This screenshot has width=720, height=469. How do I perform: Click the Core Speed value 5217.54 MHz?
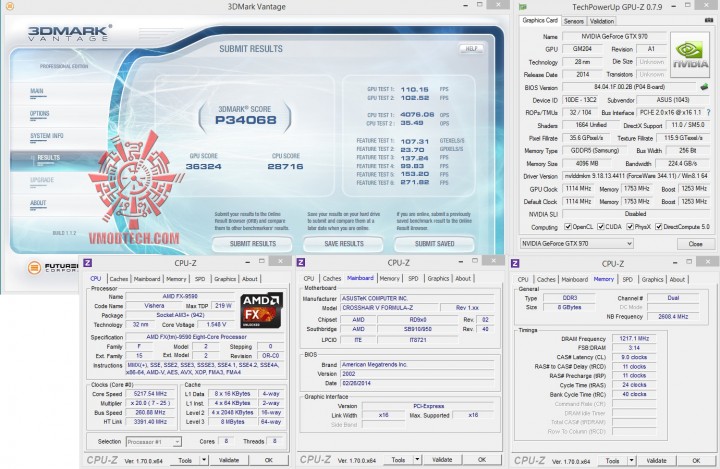coord(150,394)
